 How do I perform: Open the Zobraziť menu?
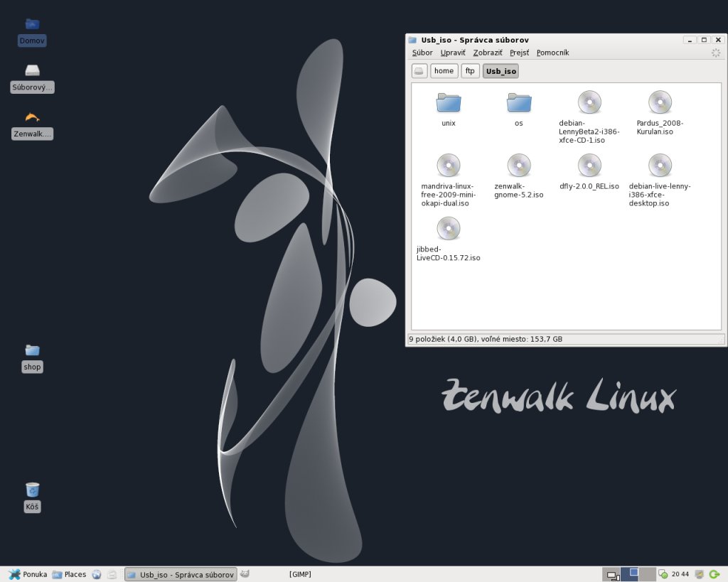(488, 53)
